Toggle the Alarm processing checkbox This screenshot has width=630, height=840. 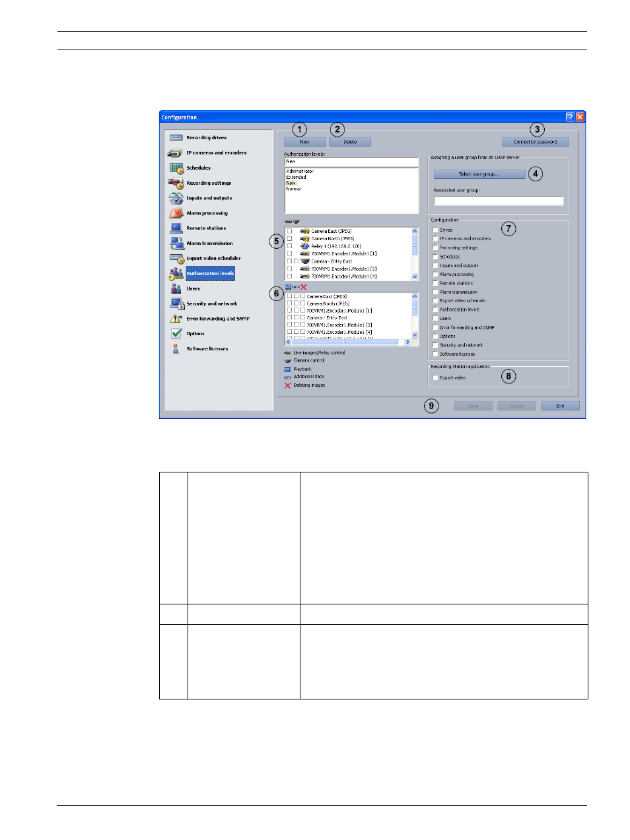[x=435, y=275]
